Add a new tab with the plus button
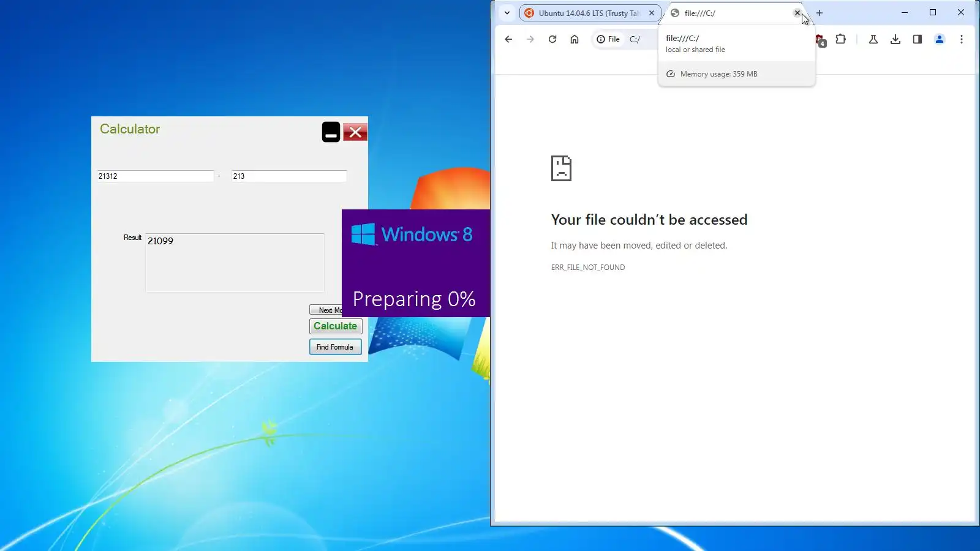The width and height of the screenshot is (980, 551). 820,13
